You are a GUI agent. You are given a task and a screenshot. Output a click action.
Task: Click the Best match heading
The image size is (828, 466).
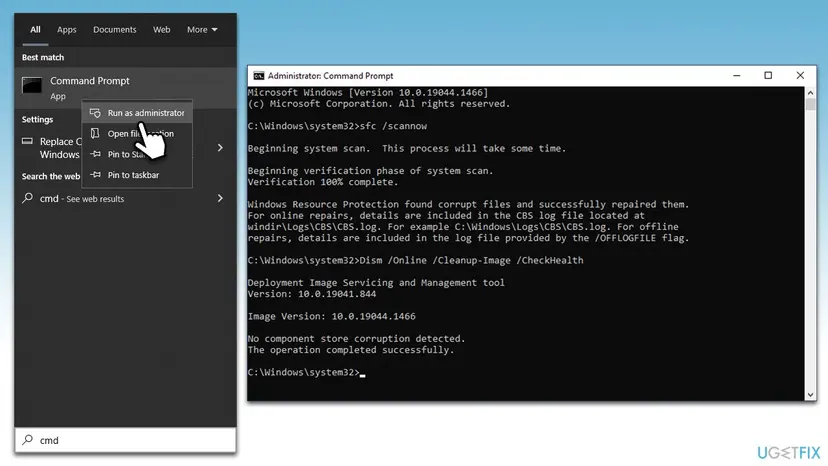coord(43,57)
